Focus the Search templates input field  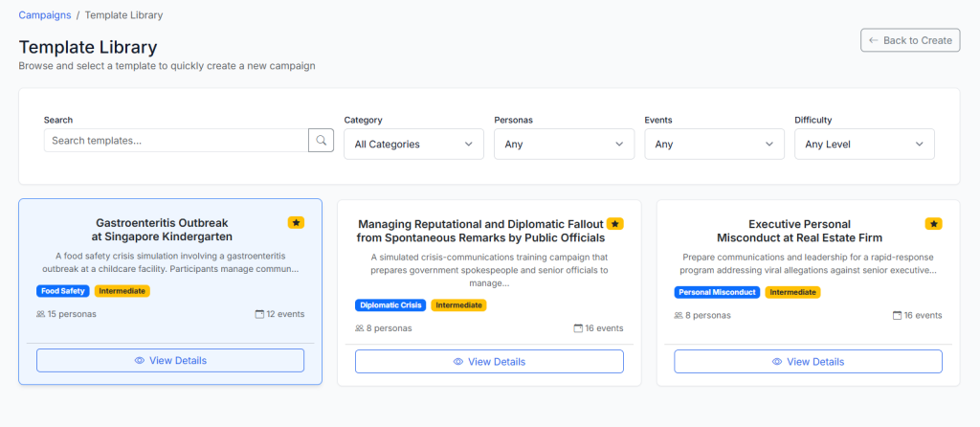click(x=176, y=141)
